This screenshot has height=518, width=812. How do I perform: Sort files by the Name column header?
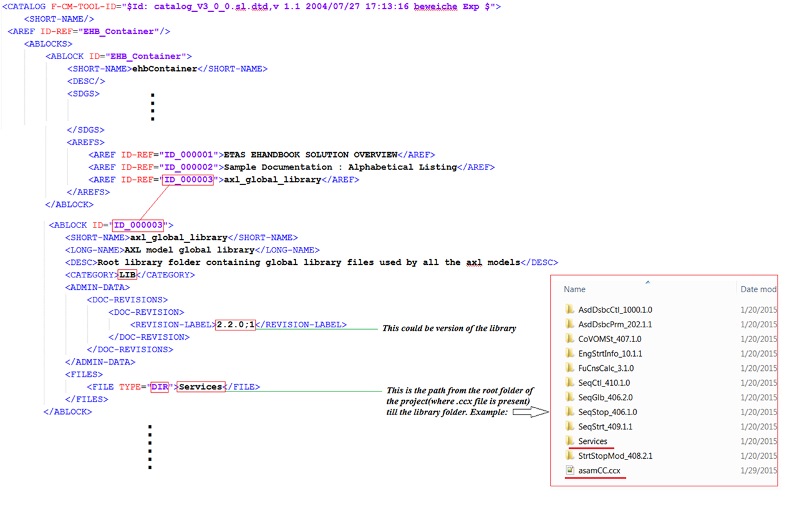point(574,289)
